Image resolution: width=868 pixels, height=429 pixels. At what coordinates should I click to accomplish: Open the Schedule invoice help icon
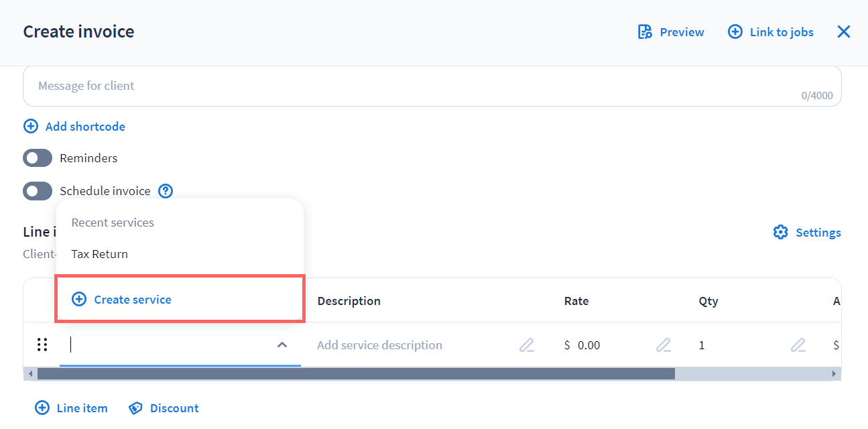(x=166, y=191)
